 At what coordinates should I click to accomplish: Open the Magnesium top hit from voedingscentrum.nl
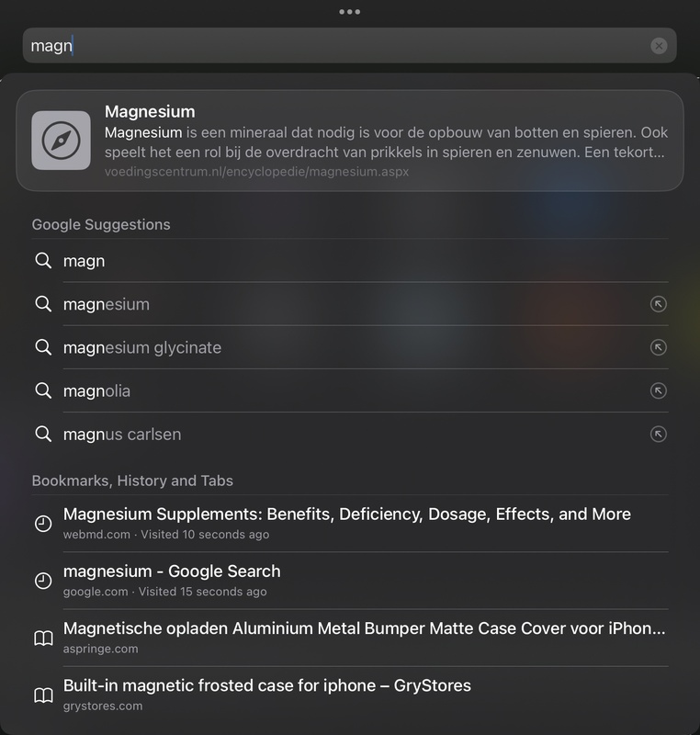click(386, 141)
